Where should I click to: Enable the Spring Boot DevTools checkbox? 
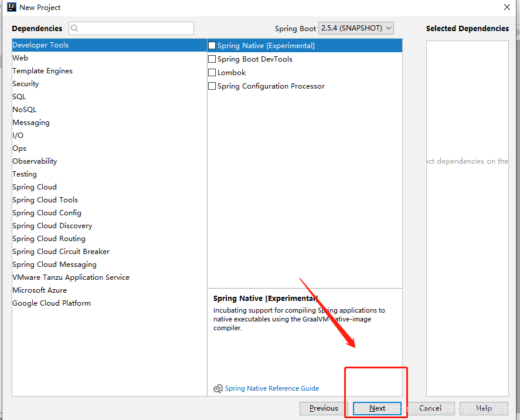[212, 59]
